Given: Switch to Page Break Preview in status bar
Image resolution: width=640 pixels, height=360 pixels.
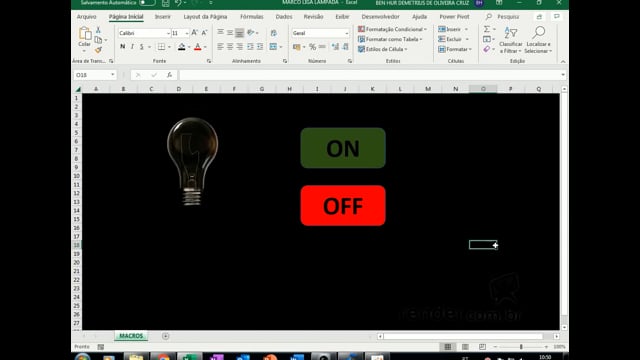Looking at the screenshot, I should click(482, 347).
